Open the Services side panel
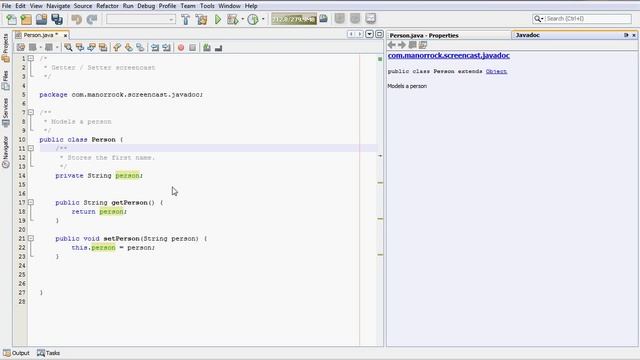This screenshot has width=640, height=360. (5, 113)
